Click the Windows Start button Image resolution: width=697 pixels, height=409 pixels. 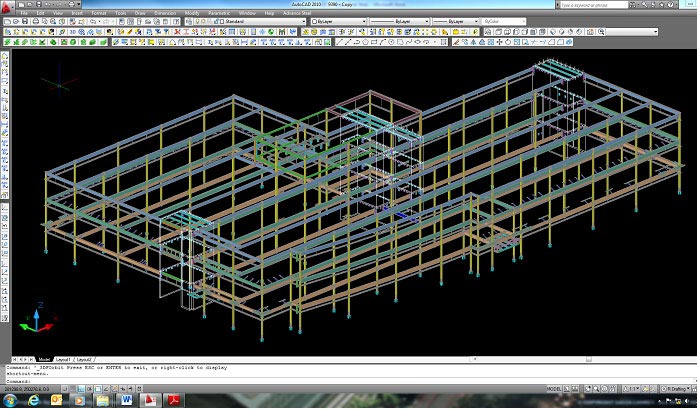12,399
